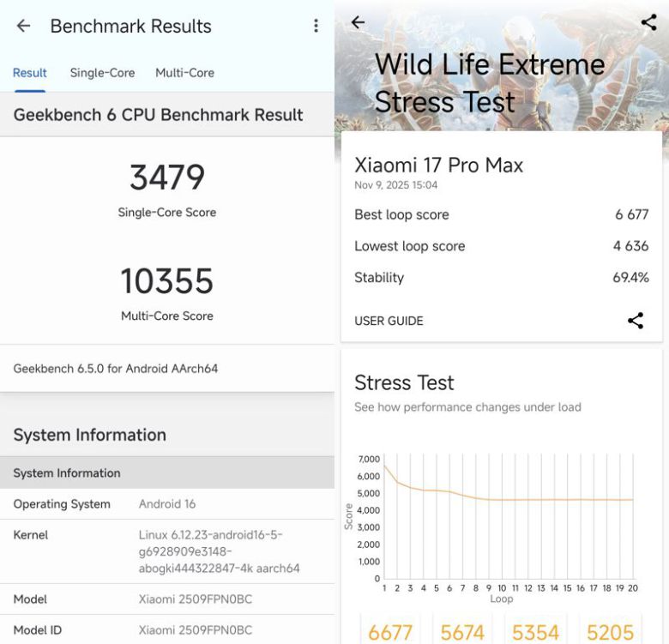Tap the loop score 5674 tile
The image size is (669, 644).
463,632
